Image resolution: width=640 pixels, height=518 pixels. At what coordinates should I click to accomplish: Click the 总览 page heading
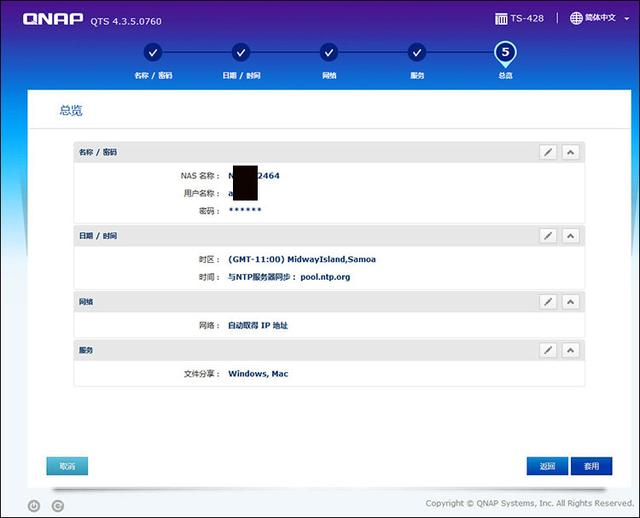click(71, 110)
